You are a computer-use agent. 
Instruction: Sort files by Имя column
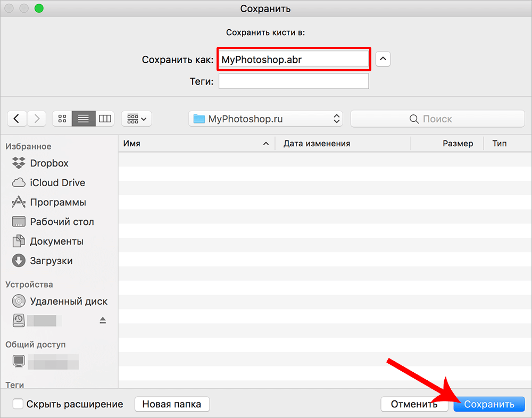coord(195,144)
